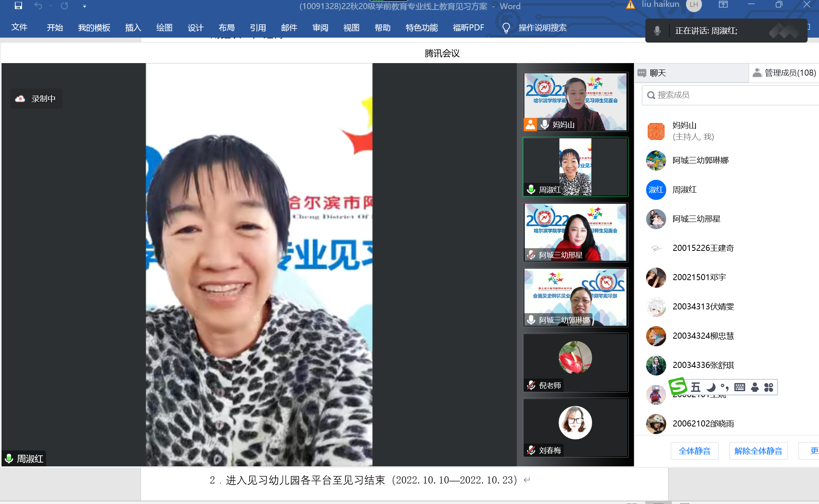Open the 我的模板 tab
The height and width of the screenshot is (504, 819).
click(x=94, y=27)
